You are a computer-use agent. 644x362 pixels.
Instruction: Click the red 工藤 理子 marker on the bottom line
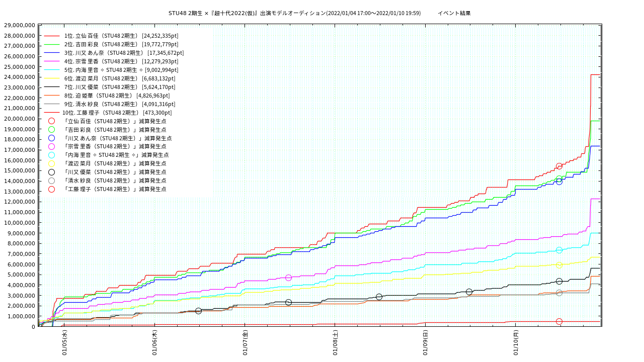click(x=559, y=321)
